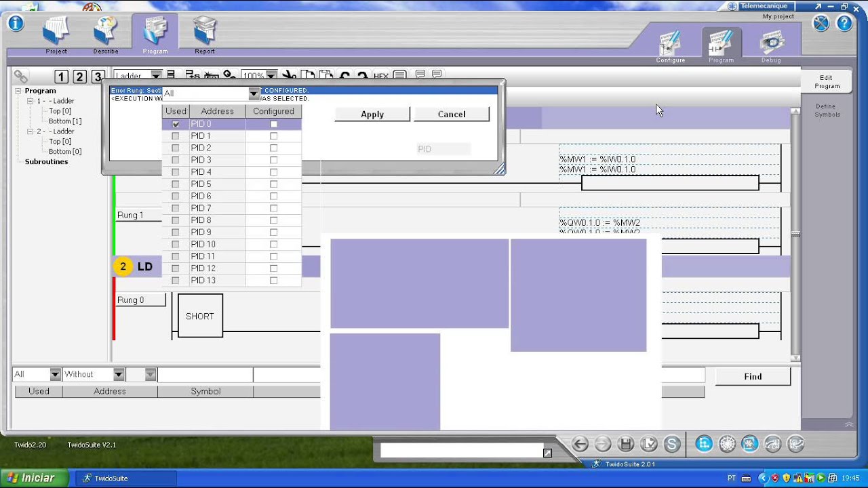Image resolution: width=868 pixels, height=488 pixels.
Task: Toggle Configured checkbox for PID 2
Action: pyautogui.click(x=274, y=148)
